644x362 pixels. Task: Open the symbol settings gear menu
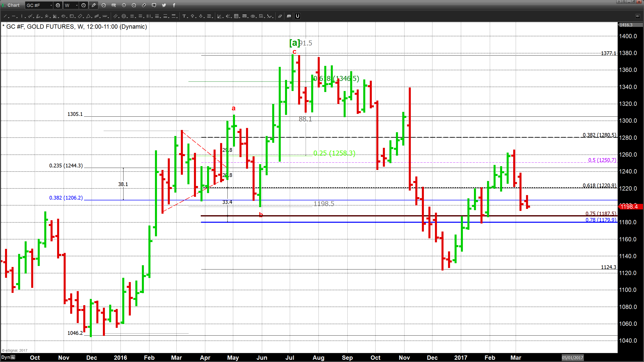click(x=58, y=5)
